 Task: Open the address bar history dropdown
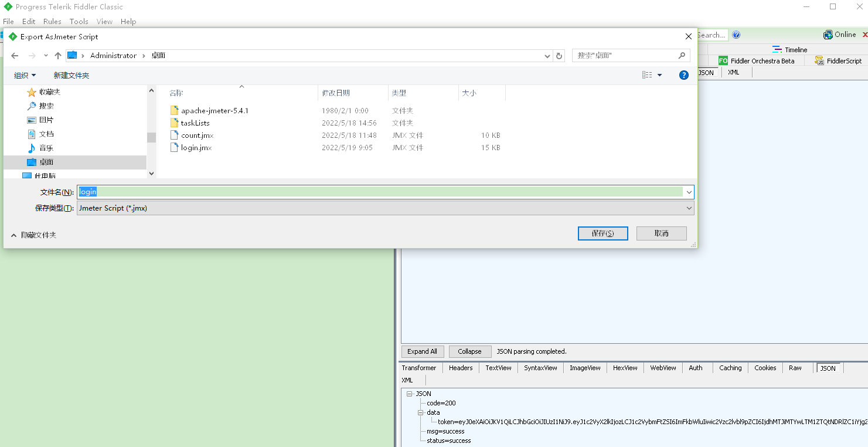(547, 56)
